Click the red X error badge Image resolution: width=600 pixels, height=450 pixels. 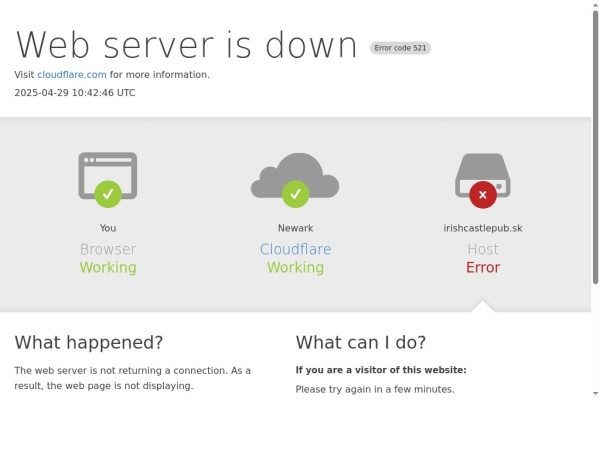483,195
